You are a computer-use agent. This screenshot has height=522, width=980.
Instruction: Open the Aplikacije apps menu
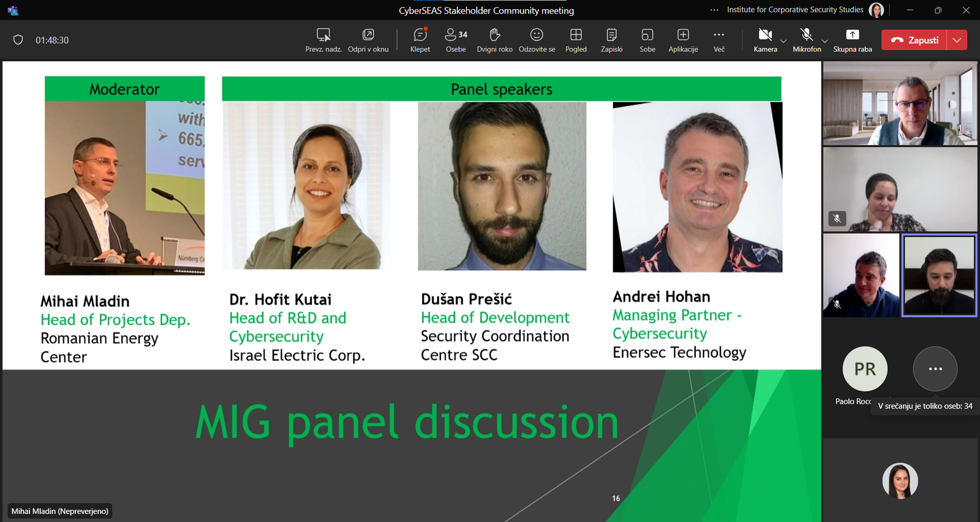[x=683, y=40]
